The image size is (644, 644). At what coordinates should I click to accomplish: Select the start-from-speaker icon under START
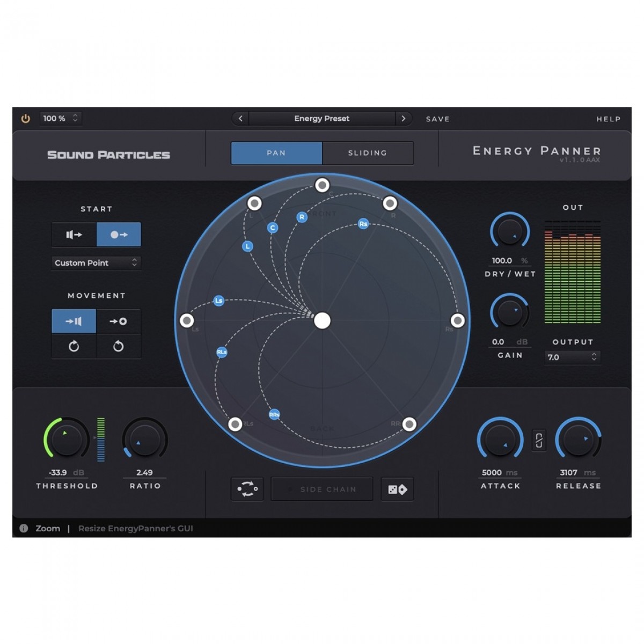[x=74, y=235]
